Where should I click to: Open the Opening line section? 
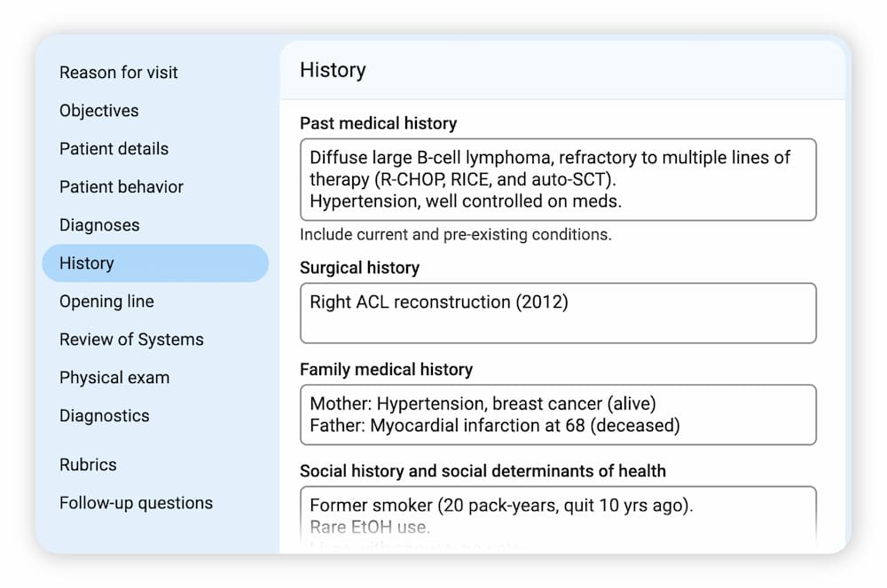click(106, 302)
